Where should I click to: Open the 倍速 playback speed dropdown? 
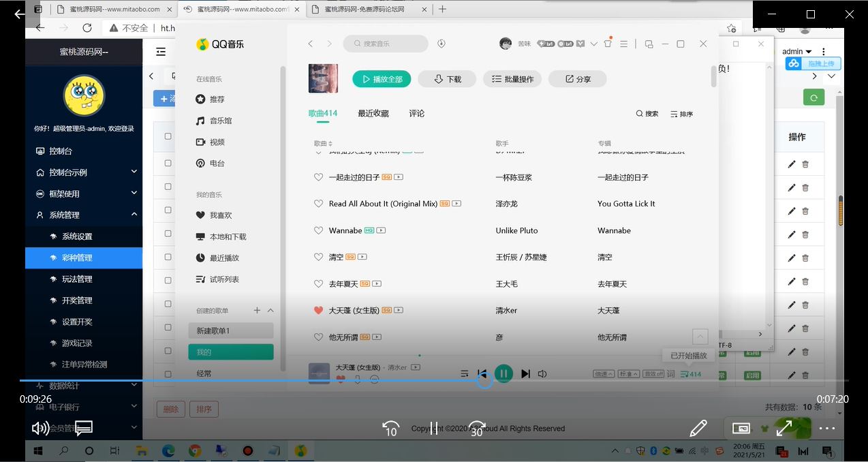604,374
